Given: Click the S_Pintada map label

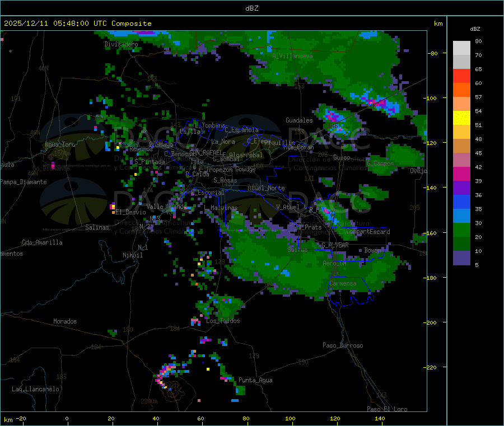Looking at the screenshot, I should 150,162.
